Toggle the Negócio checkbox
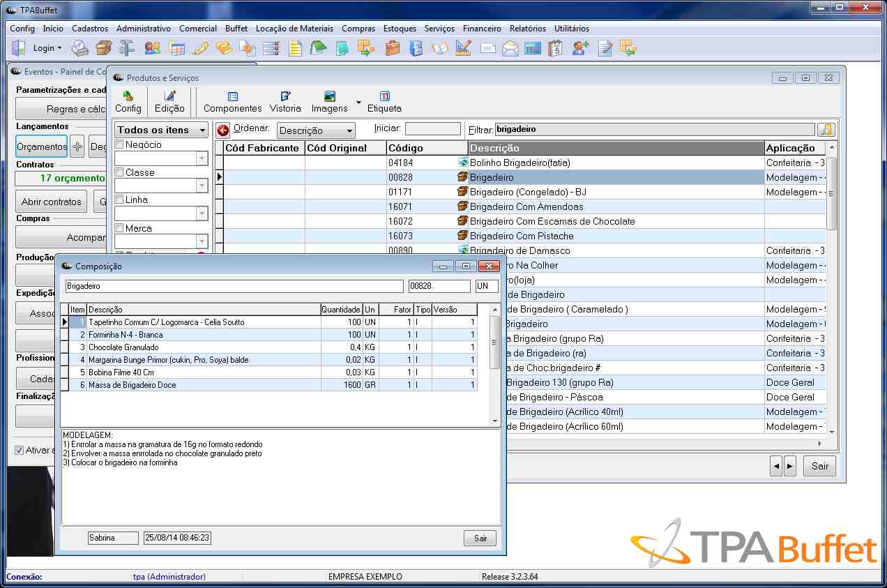This screenshot has height=588, width=887. [x=119, y=145]
